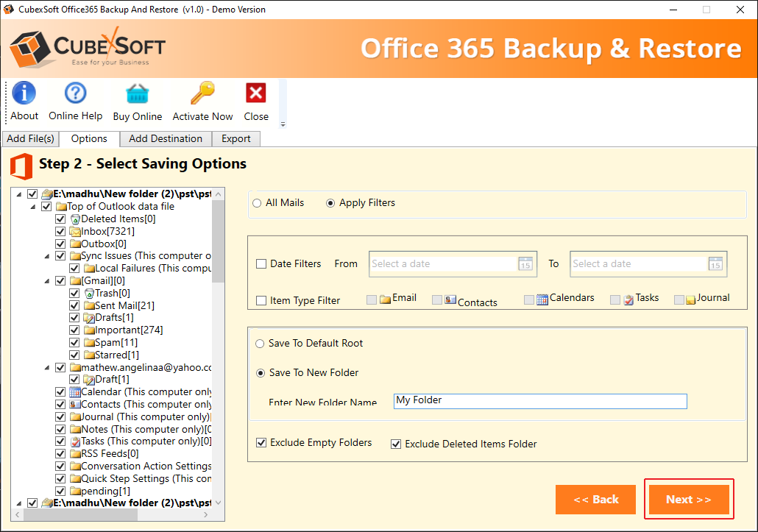Collapse the Sync Issues node

click(47, 256)
